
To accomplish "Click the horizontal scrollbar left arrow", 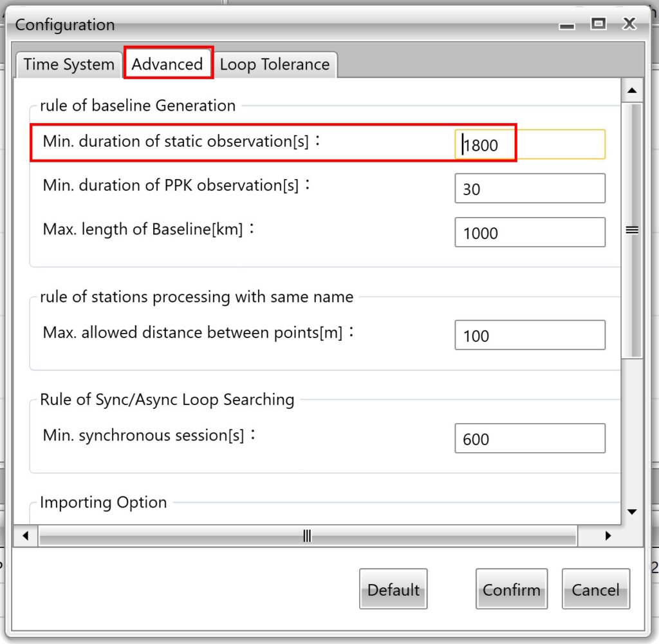I will 26,535.
